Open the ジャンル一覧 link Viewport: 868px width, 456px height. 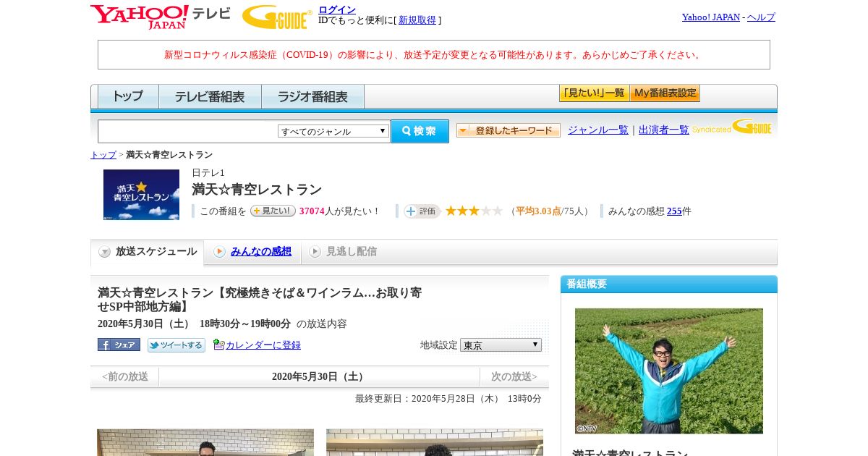pyautogui.click(x=598, y=130)
